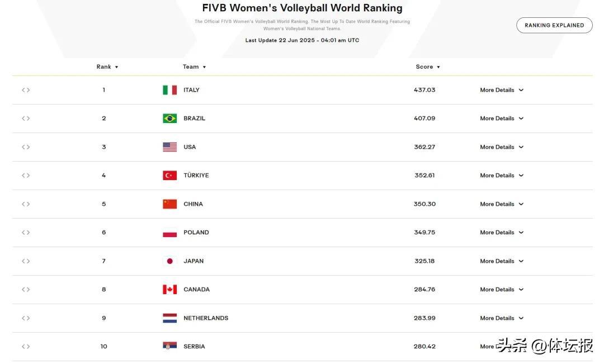The width and height of the screenshot is (604, 364).
Task: Sort table by Team column
Action: tap(194, 67)
